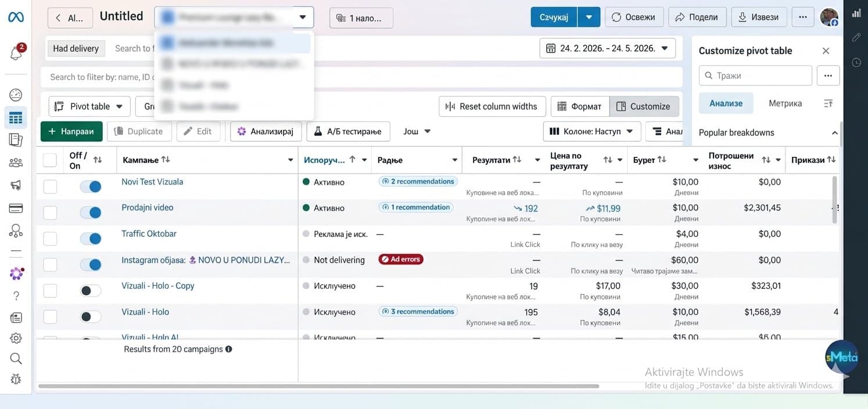
Task: Collapse the Popular breakdowns section
Action: pyautogui.click(x=835, y=132)
